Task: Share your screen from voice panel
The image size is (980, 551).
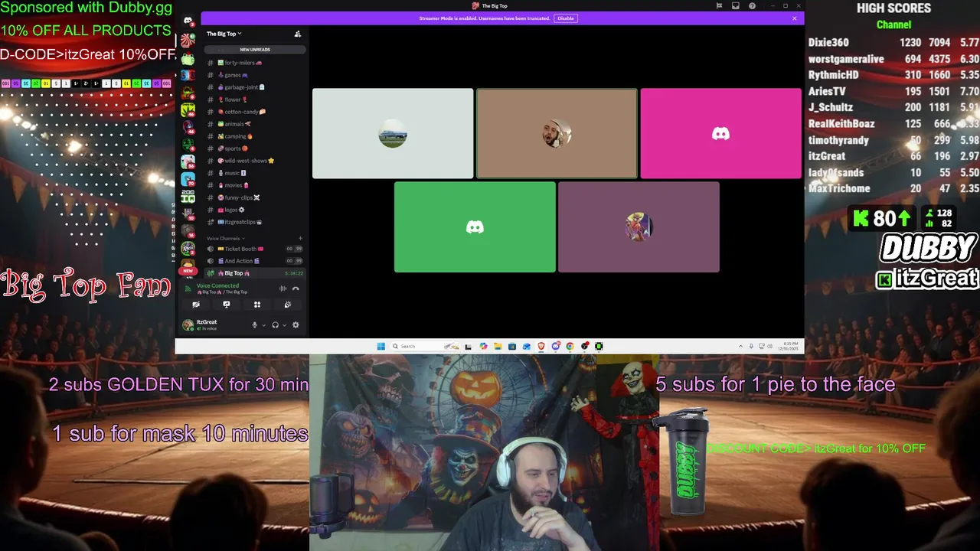Action: (227, 305)
